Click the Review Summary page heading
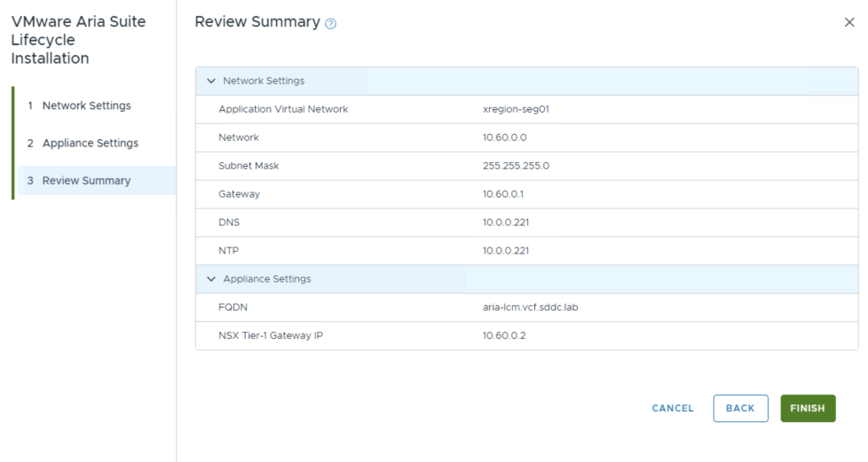The image size is (868, 462). 257,22
